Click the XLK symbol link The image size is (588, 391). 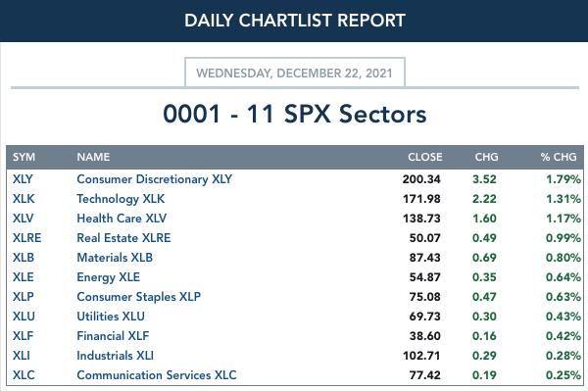click(24, 199)
